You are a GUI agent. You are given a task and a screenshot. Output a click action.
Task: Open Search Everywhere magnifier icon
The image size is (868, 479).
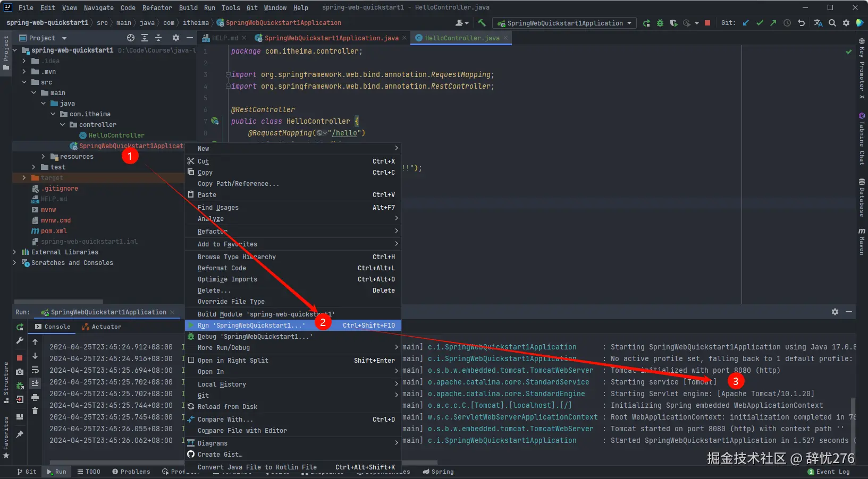point(832,23)
